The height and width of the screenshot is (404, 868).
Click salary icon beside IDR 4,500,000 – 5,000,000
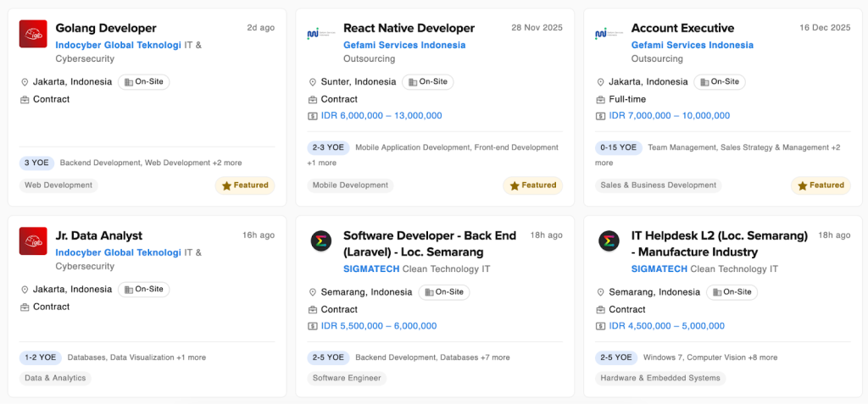point(600,327)
